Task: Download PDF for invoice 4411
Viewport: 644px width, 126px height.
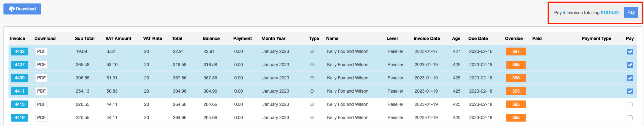Action: click(41, 91)
